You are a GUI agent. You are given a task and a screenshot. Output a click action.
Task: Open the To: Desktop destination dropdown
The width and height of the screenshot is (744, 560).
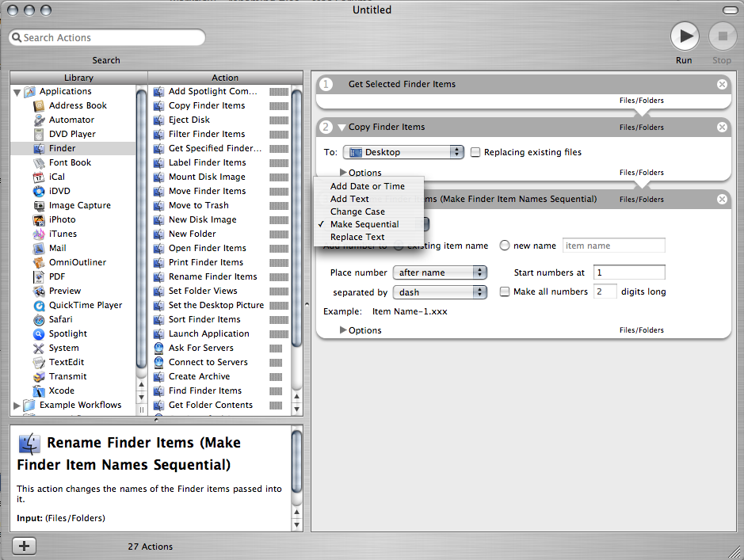(x=403, y=152)
